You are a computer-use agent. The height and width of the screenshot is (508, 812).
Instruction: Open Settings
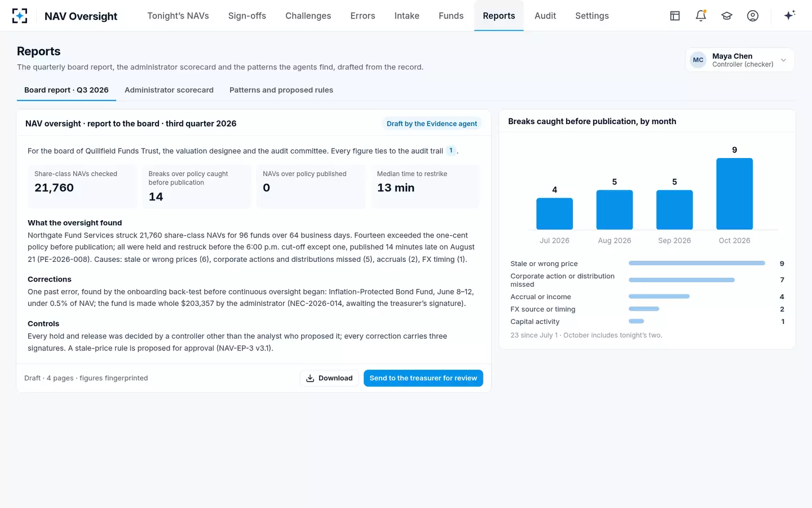pyautogui.click(x=592, y=16)
